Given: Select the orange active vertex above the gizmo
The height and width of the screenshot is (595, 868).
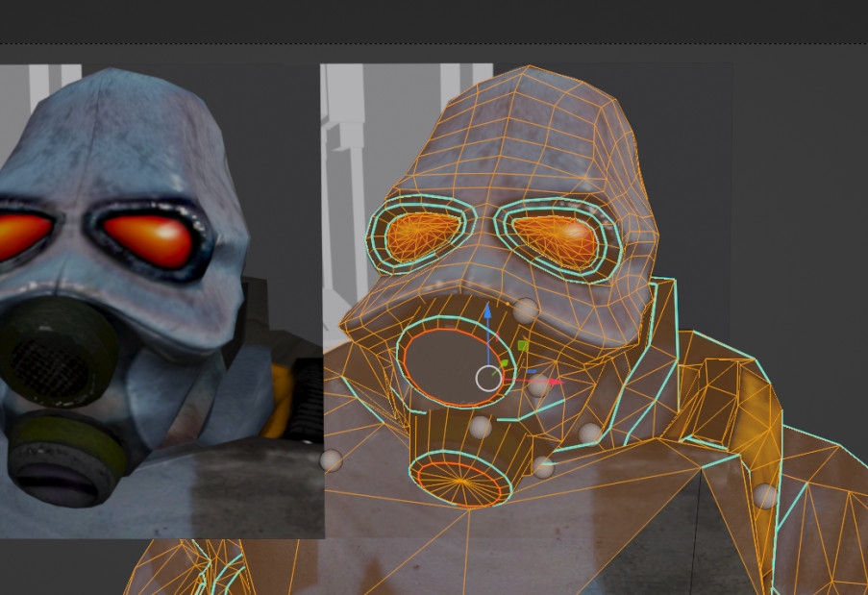Looking at the screenshot, I should click(x=508, y=303).
